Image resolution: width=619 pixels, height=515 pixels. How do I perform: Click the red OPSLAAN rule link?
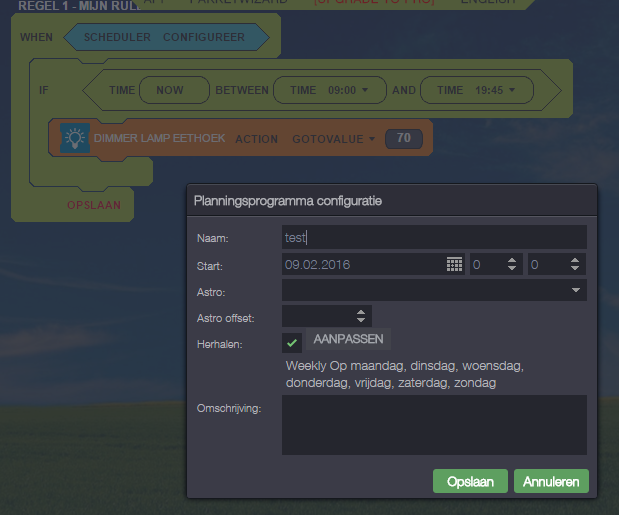pos(94,205)
